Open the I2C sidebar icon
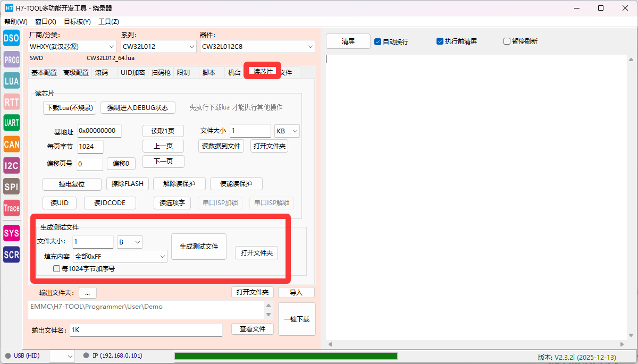 (x=12, y=165)
